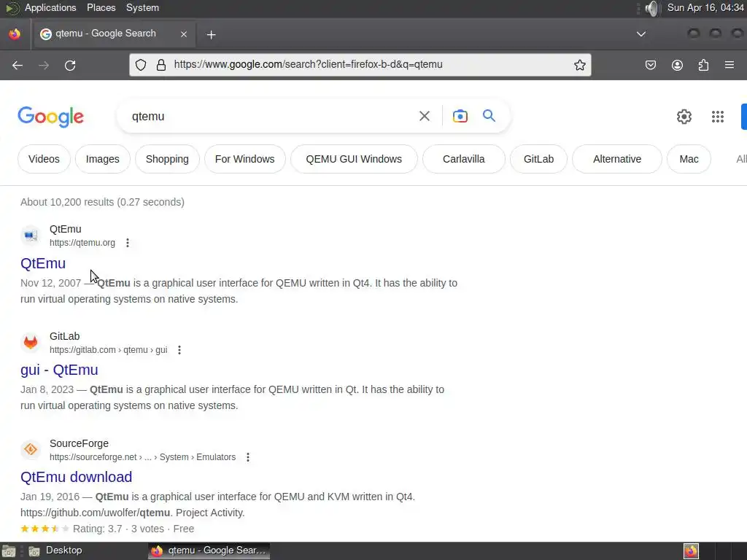Image resolution: width=747 pixels, height=560 pixels.
Task: Click the Firefox icon in bottom-right tray
Action: pos(691,551)
